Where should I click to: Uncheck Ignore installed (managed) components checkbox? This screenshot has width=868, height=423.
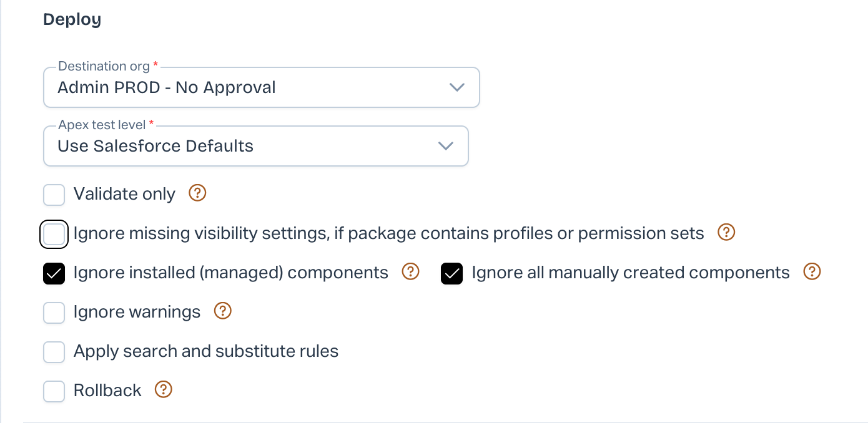pyautogui.click(x=54, y=274)
